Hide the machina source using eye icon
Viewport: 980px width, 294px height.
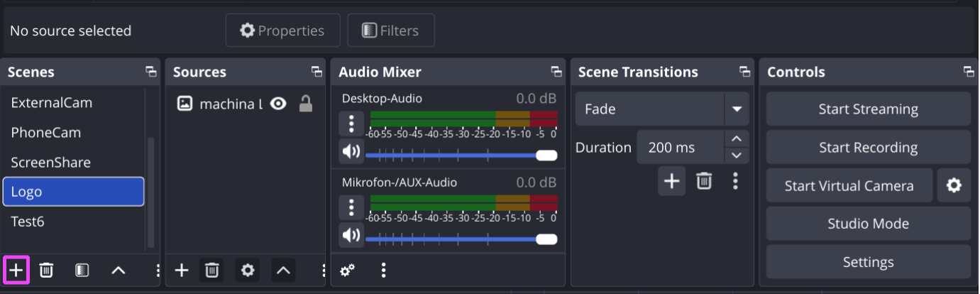[x=279, y=104]
